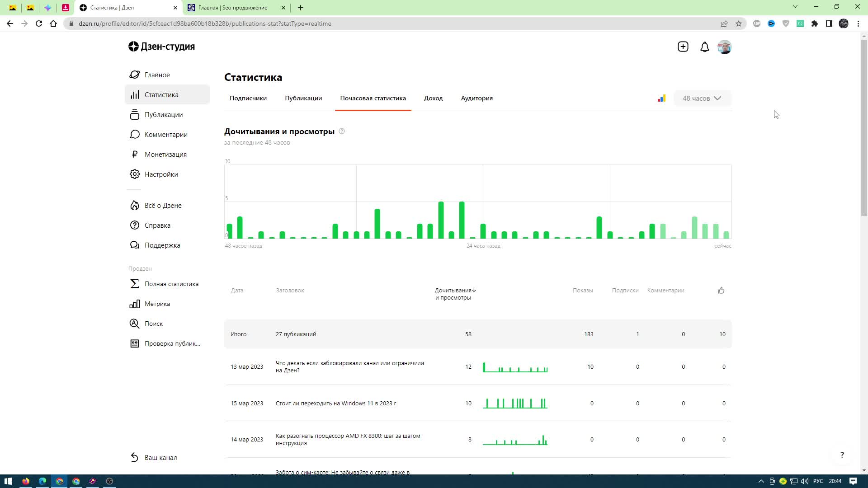Click the Дзен-студия logo

point(161,47)
